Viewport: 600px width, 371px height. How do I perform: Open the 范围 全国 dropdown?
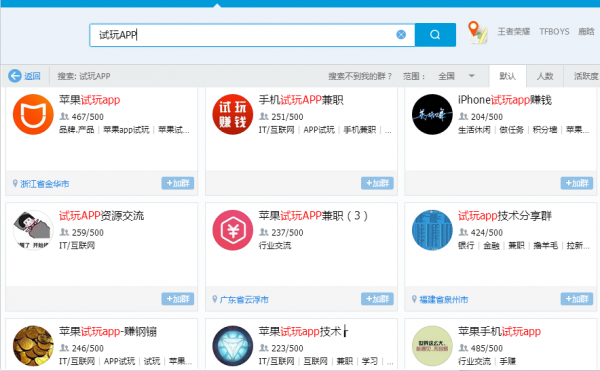pyautogui.click(x=457, y=76)
